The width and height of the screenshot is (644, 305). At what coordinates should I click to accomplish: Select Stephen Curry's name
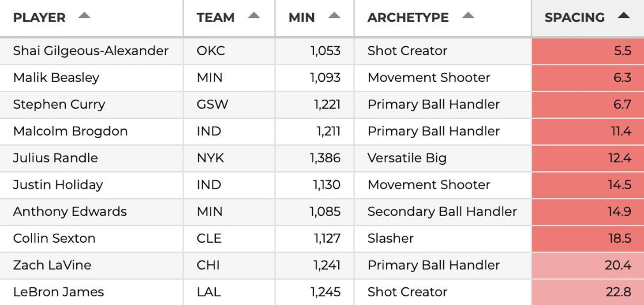(x=59, y=105)
